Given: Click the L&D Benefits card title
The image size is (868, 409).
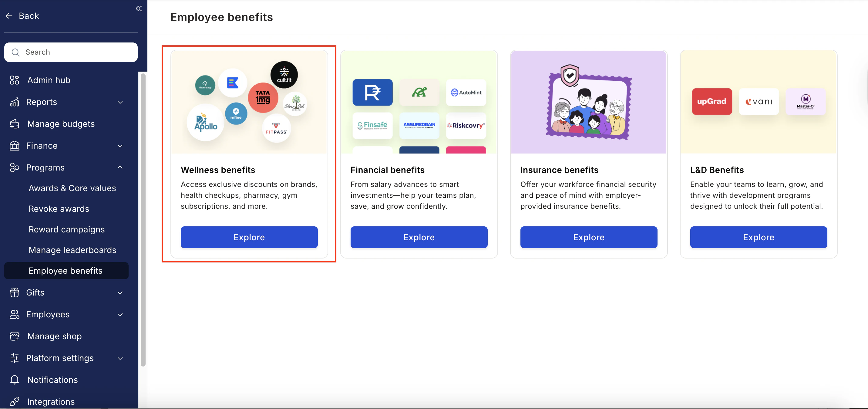Looking at the screenshot, I should pyautogui.click(x=717, y=170).
